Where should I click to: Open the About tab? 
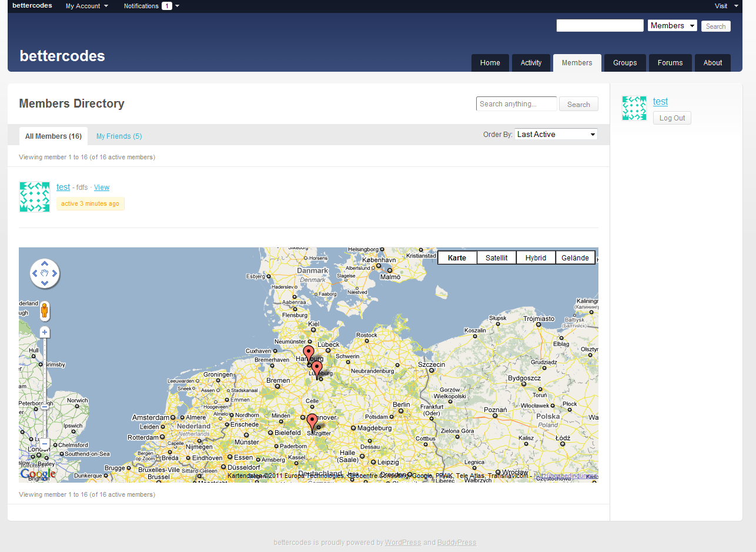click(x=713, y=63)
